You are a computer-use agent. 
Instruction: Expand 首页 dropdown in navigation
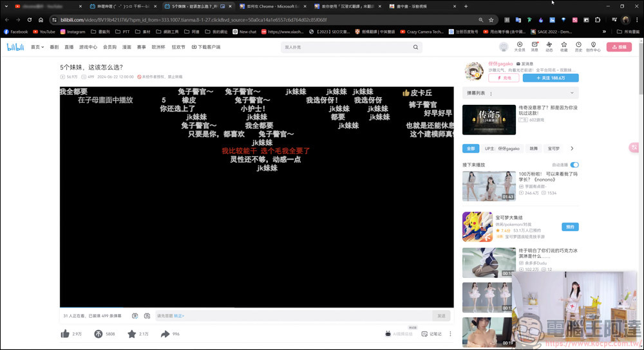[37, 47]
